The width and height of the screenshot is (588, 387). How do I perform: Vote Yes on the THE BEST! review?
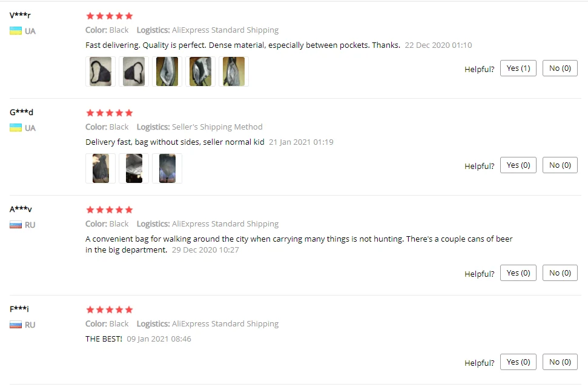coord(518,362)
